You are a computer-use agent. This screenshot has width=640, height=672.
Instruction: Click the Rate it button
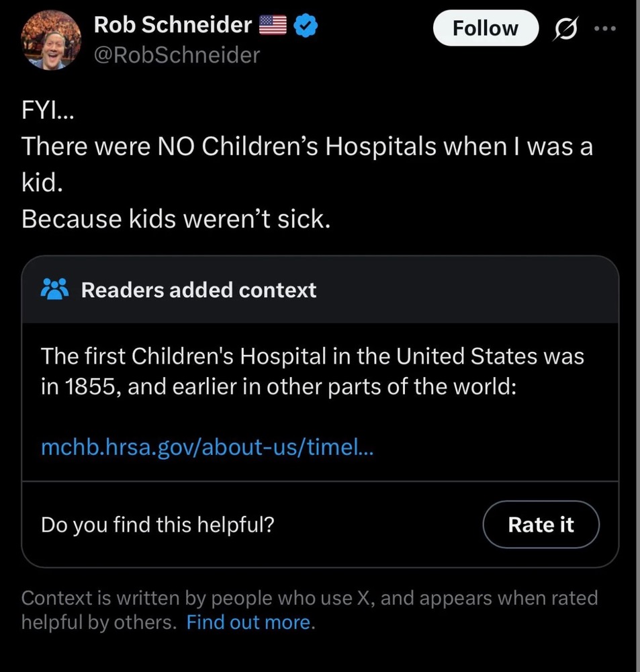[x=540, y=525]
